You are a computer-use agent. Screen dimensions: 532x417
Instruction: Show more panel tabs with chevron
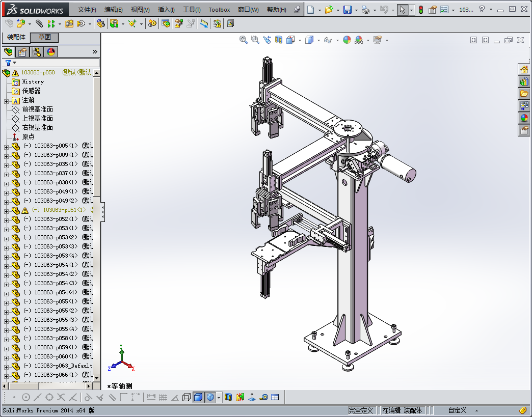pos(95,51)
